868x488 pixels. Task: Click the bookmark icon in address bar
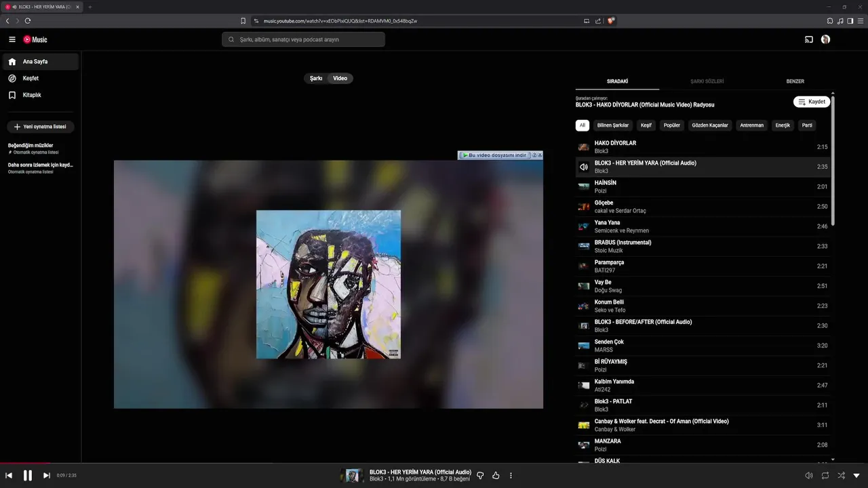[243, 21]
